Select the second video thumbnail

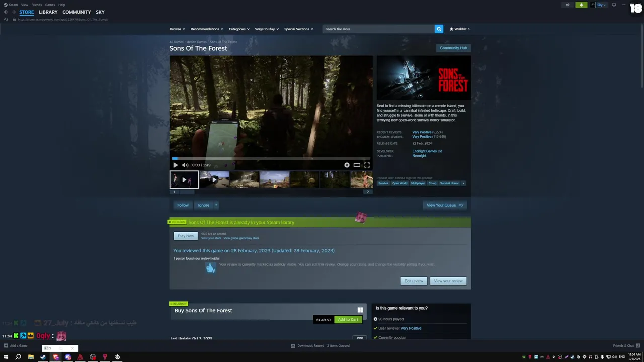click(214, 179)
